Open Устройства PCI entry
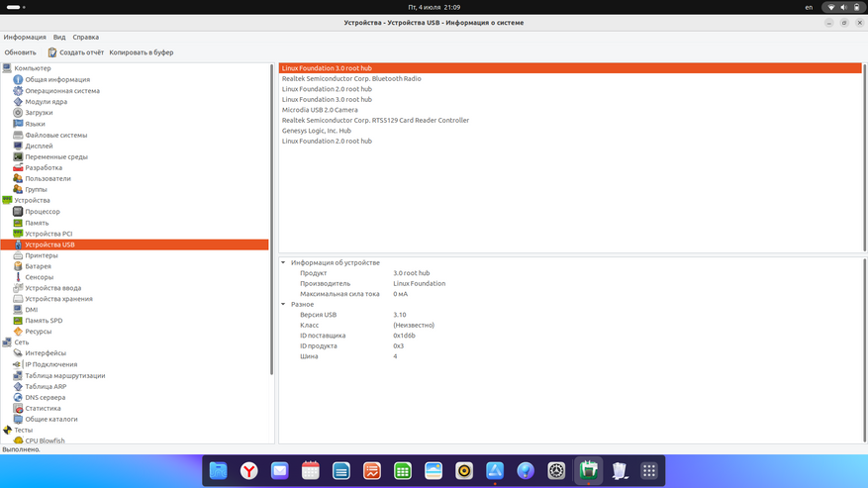The width and height of the screenshot is (868, 488). click(48, 234)
